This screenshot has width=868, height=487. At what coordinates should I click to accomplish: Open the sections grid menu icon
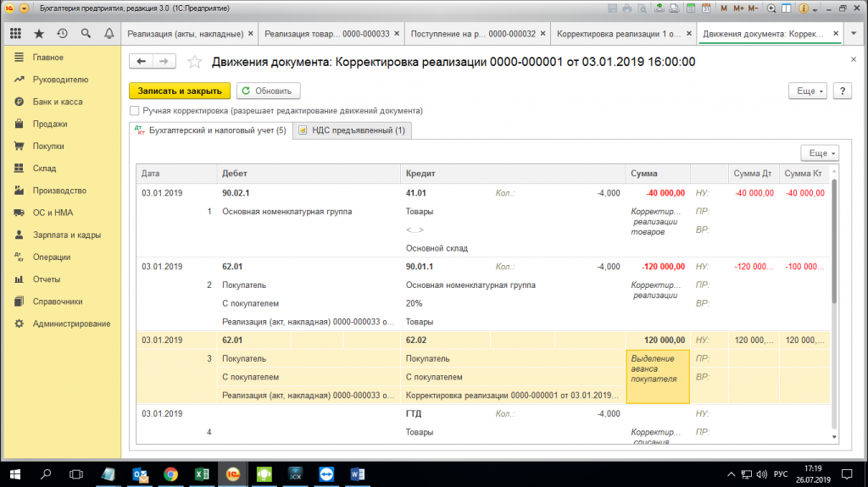click(x=15, y=35)
